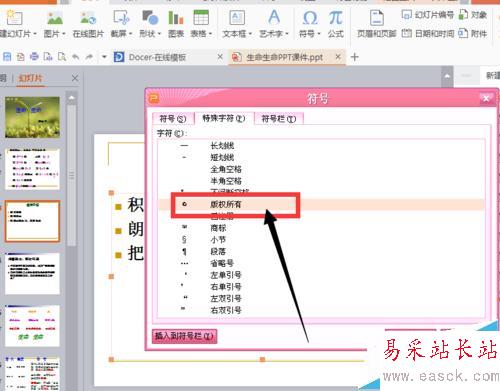500x391 pixels.
Task: Close the Docer-在线模板 tab
Action: (x=220, y=57)
